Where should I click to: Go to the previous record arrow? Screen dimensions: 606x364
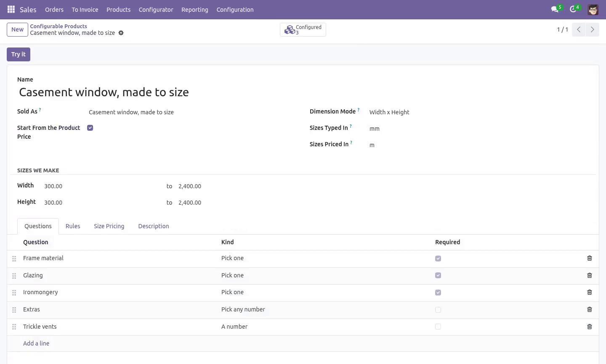tap(579, 29)
